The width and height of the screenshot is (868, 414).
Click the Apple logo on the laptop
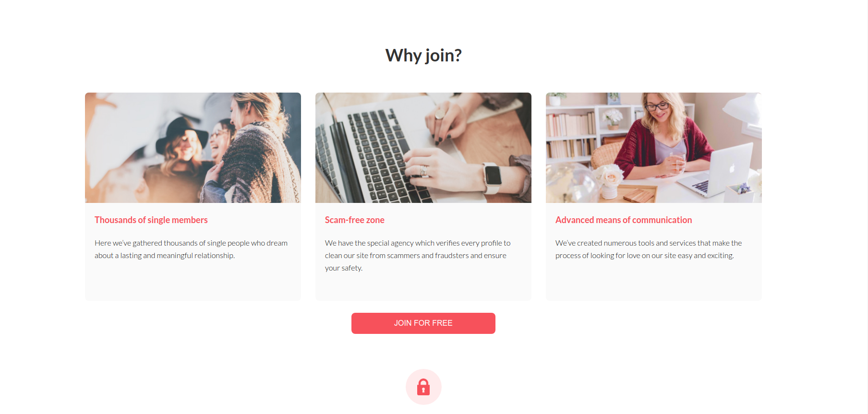tap(732, 168)
